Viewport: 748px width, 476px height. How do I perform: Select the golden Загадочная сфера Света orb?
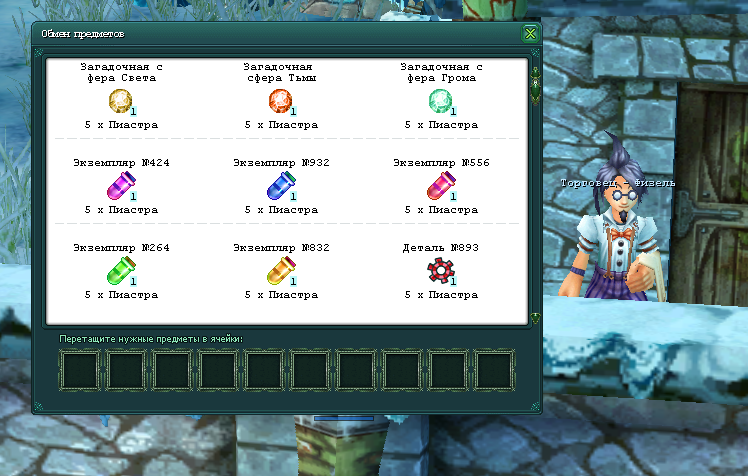point(121,102)
